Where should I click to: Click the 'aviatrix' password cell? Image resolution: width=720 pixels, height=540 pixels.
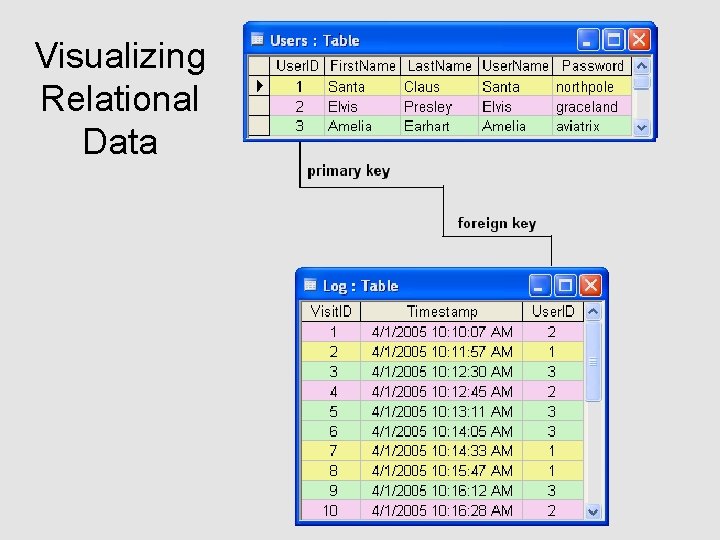point(592,126)
